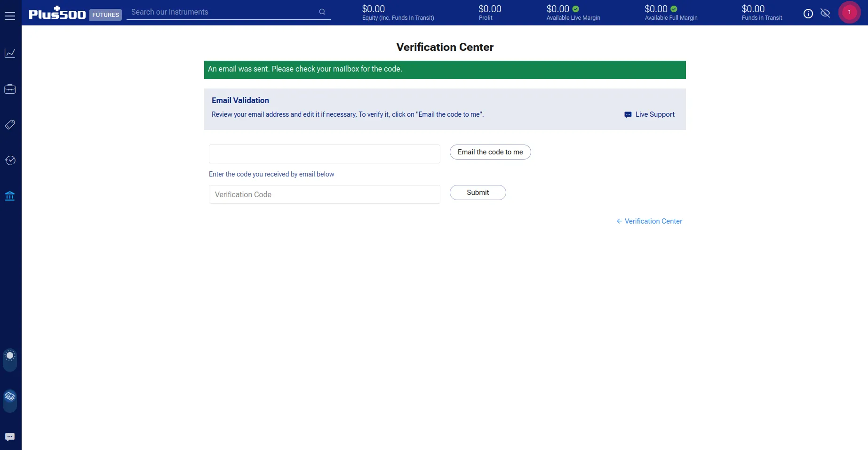Click the Available Full Margin green check

point(674,9)
